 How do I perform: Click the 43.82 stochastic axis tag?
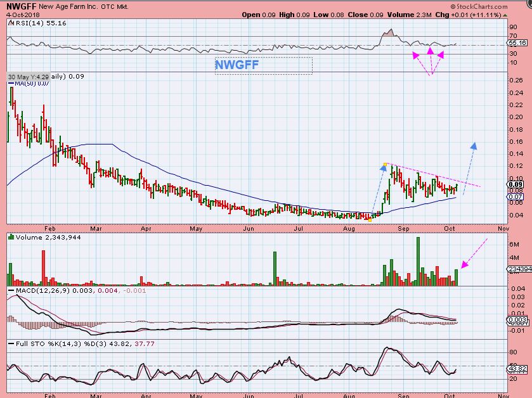pyautogui.click(x=517, y=369)
